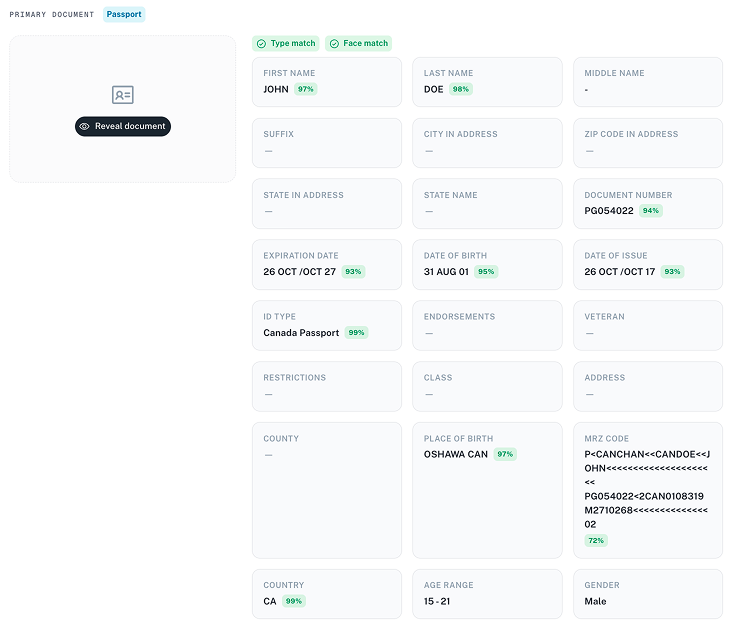
Task: Click the 93% badge on Expiration Date
Action: 353,272
